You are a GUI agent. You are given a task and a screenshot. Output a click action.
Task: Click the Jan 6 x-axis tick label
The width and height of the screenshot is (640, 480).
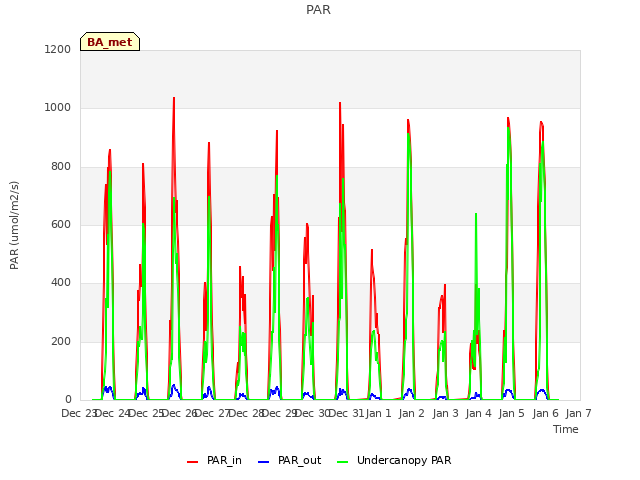(x=545, y=413)
